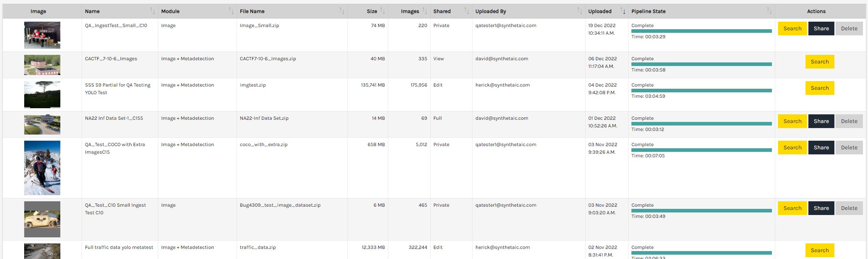Click the sort arrows icon beside Name
Viewport: 868px width, 259px height.
tap(152, 11)
